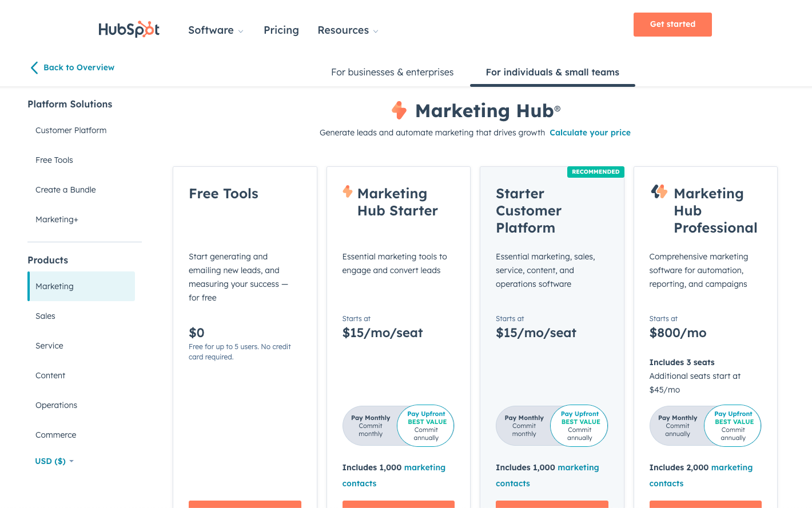This screenshot has width=812, height=508.
Task: Expand the Resources dropdown
Action: [348, 30]
